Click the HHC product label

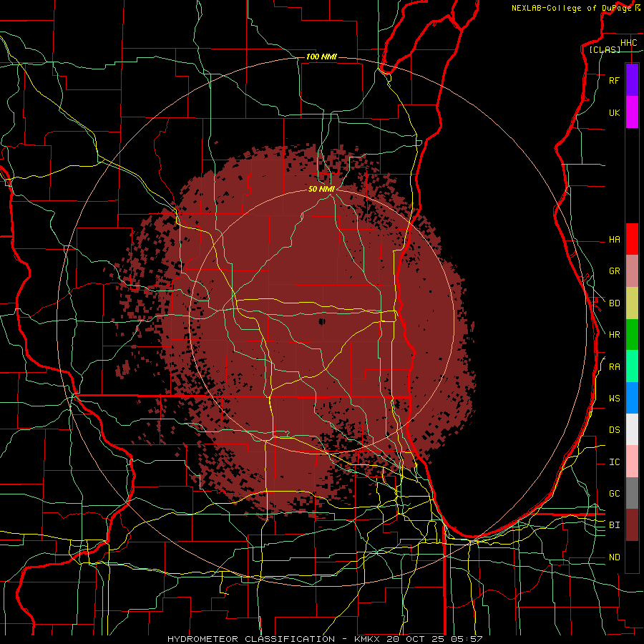[628, 43]
